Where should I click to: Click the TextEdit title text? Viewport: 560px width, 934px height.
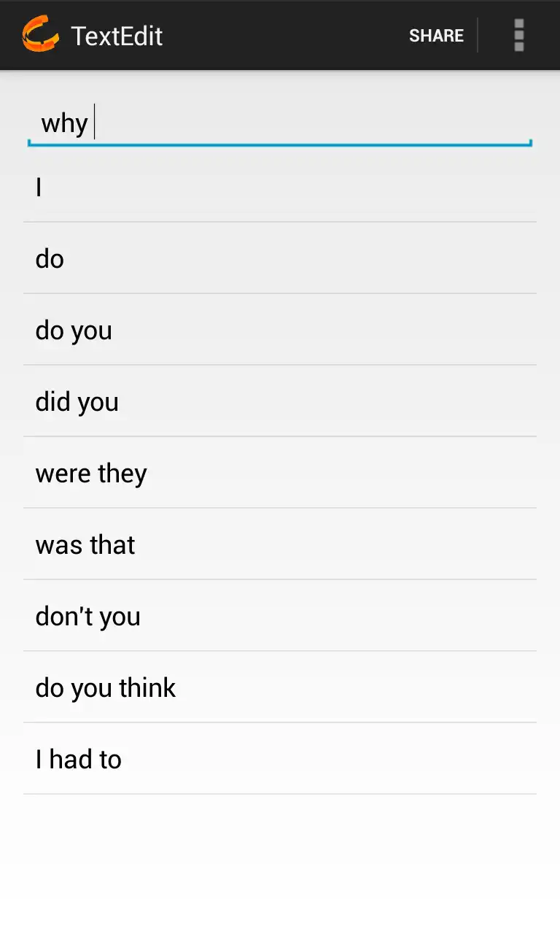117,36
